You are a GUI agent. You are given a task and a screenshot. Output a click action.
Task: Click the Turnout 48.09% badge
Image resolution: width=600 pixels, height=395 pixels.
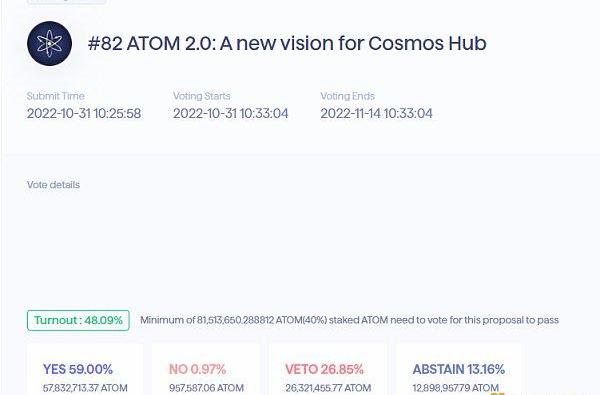point(78,320)
